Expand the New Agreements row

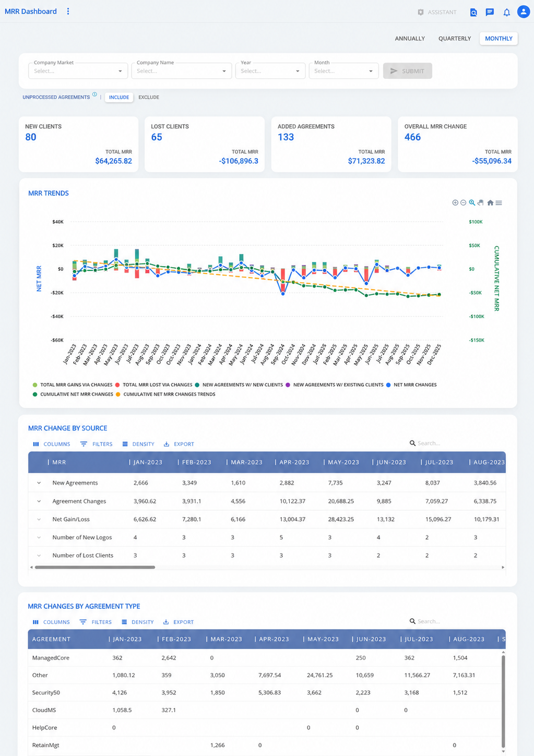39,483
